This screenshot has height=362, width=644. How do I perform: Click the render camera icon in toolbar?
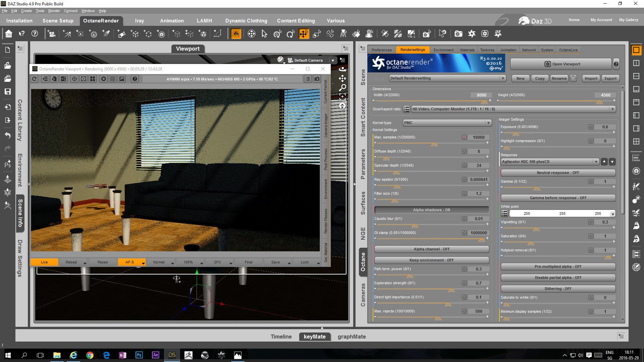tap(458, 34)
